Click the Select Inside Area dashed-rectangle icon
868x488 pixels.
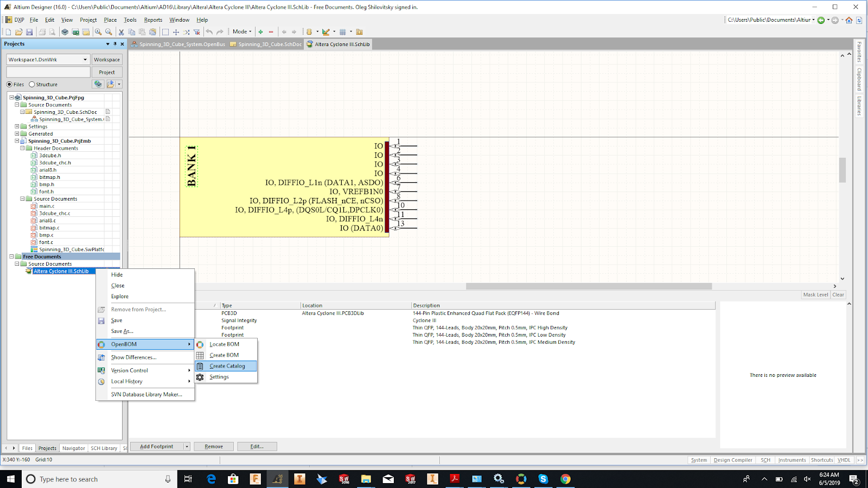(x=165, y=32)
